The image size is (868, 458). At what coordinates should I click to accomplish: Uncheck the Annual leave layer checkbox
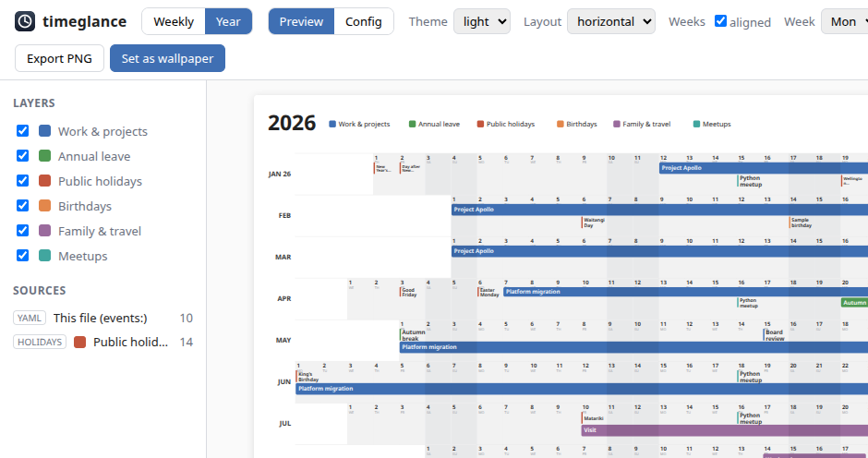click(x=23, y=156)
